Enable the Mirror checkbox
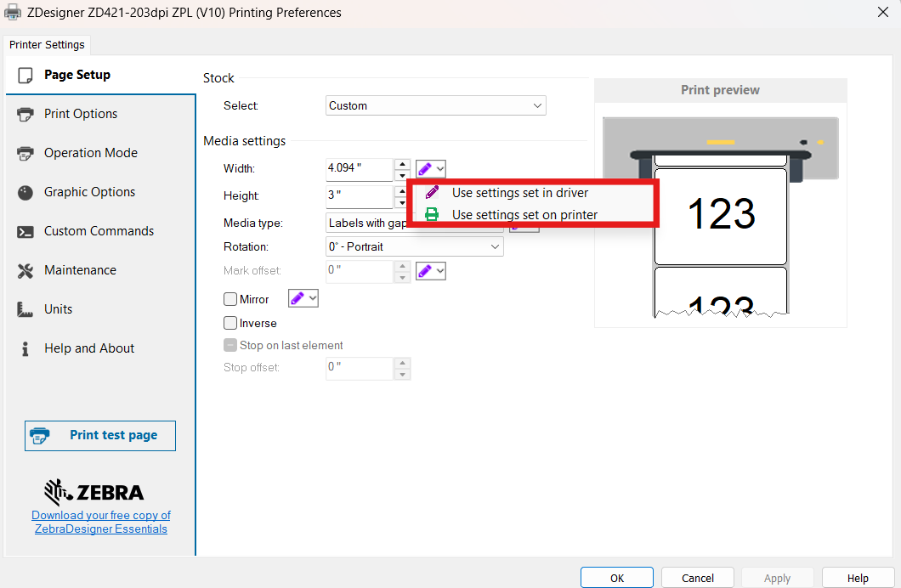 click(x=230, y=299)
